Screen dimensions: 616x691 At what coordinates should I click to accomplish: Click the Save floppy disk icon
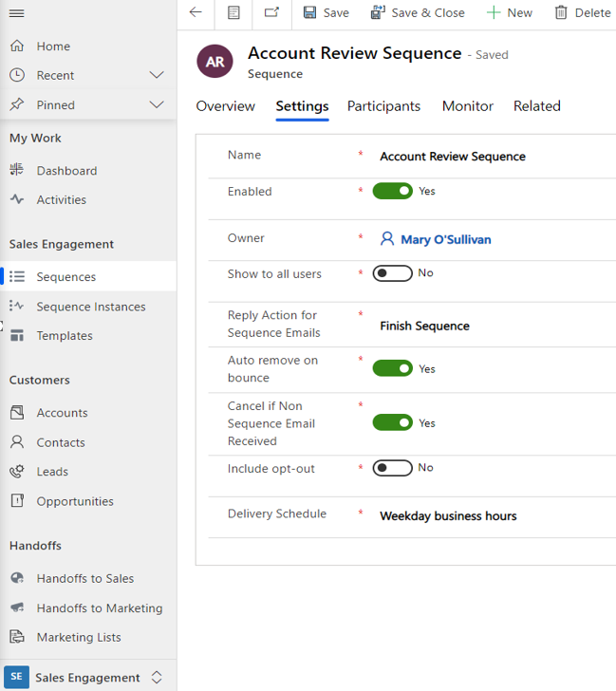coord(309,12)
